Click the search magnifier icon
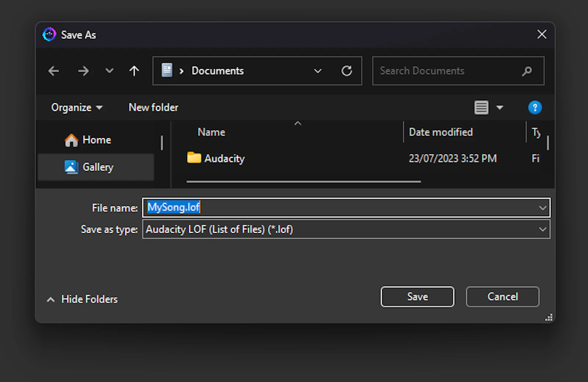The image size is (588, 382). point(527,71)
